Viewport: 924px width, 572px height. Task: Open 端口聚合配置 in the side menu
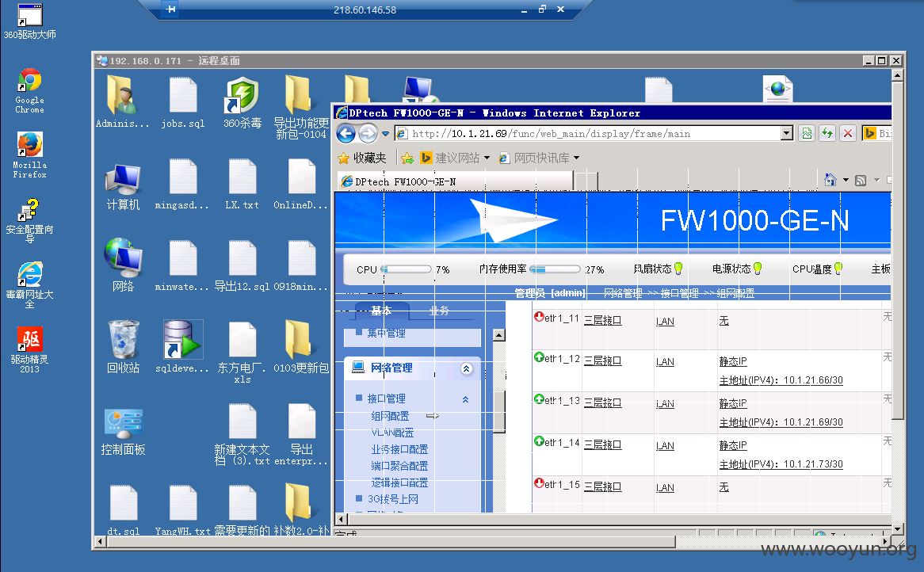pos(399,466)
